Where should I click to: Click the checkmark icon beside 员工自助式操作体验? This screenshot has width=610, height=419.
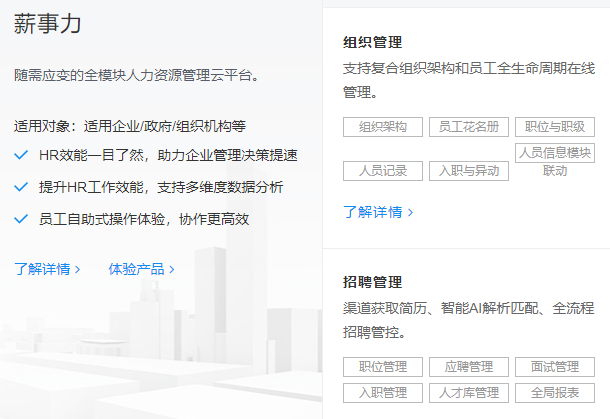pyautogui.click(x=21, y=218)
